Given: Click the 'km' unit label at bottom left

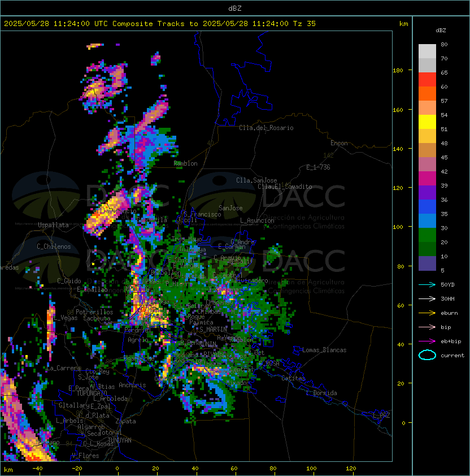Looking at the screenshot, I should tap(8, 470).
